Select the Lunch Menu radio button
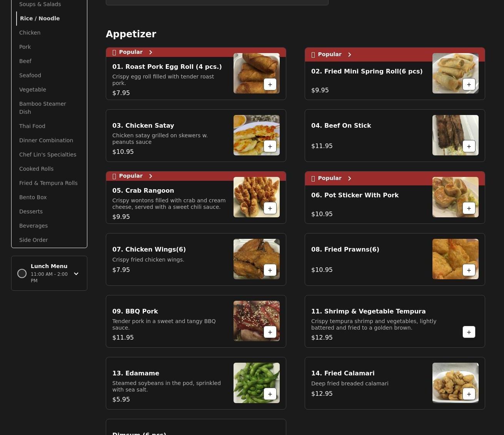Image resolution: width=504 pixels, height=435 pixels. tap(22, 273)
